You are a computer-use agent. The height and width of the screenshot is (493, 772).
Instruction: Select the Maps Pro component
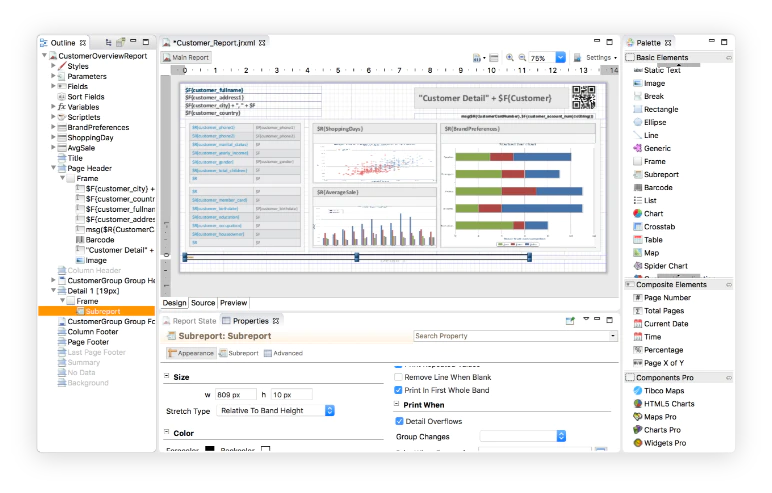[x=655, y=417]
